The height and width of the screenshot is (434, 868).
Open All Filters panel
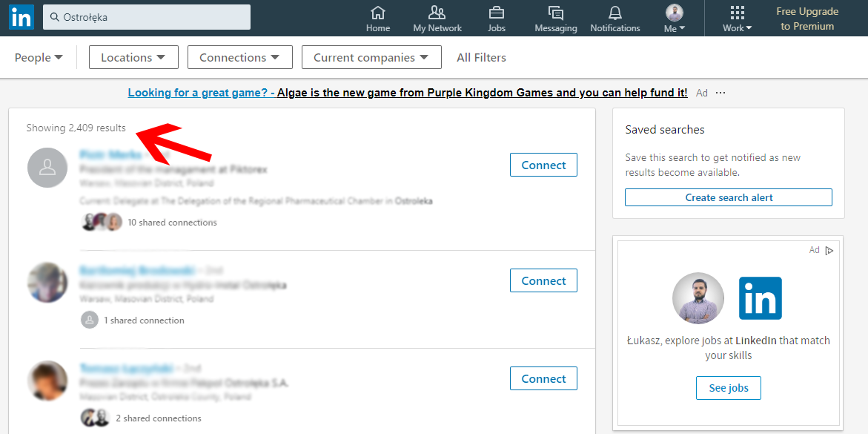coord(481,57)
